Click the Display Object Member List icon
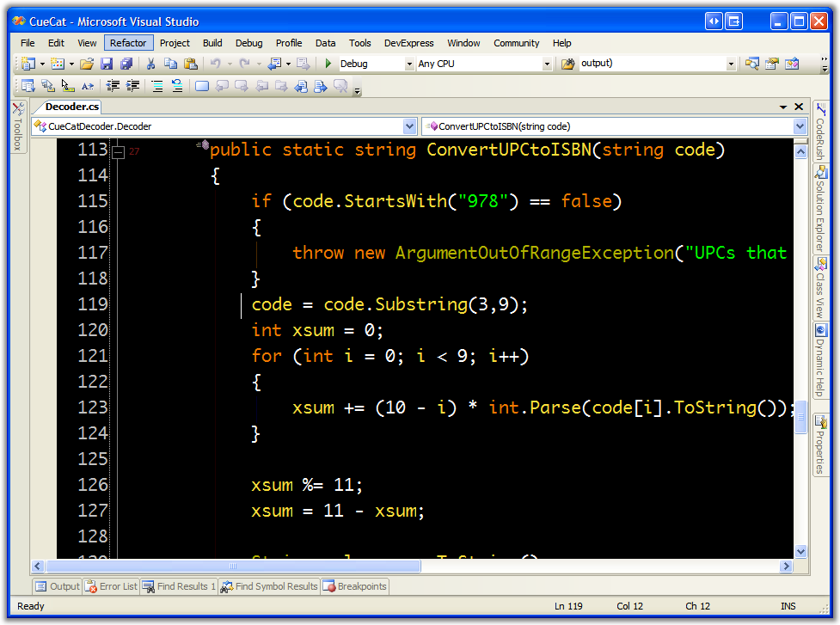 click(x=28, y=86)
